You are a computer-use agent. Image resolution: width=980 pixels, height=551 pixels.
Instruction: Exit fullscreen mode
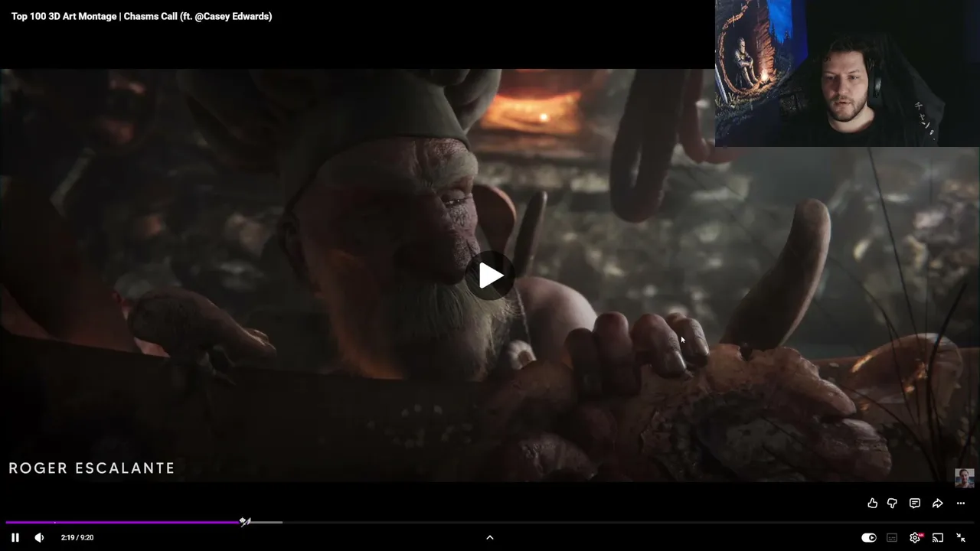[961, 537]
